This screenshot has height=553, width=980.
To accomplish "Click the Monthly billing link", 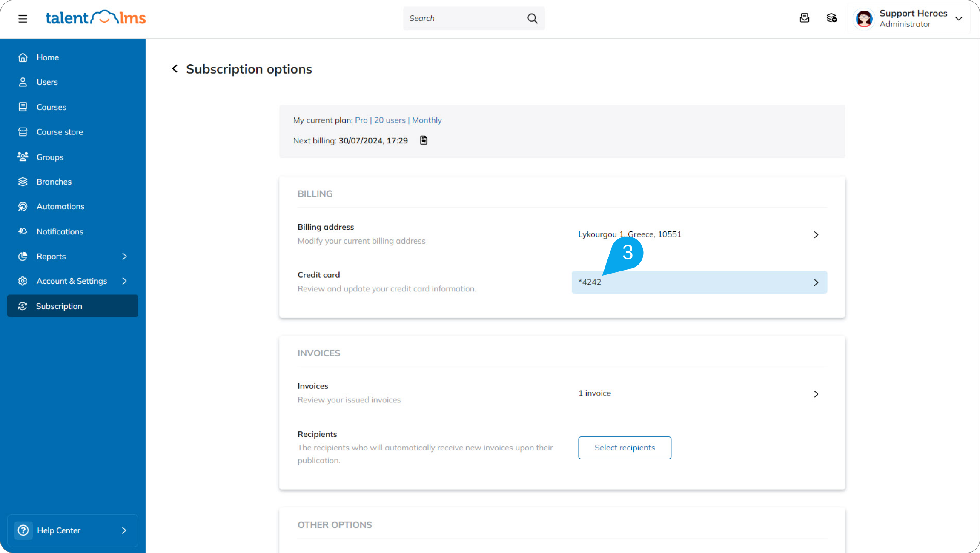I will coord(427,120).
